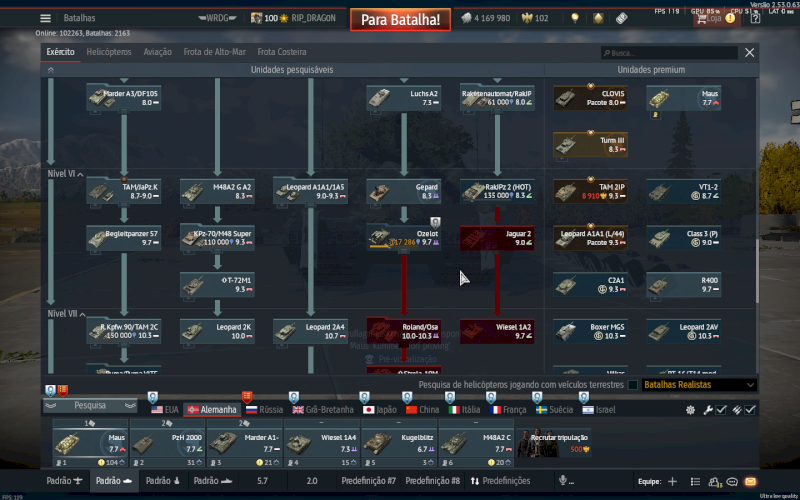Close the research tree with X
The height and width of the screenshot is (500, 800).
point(749,53)
